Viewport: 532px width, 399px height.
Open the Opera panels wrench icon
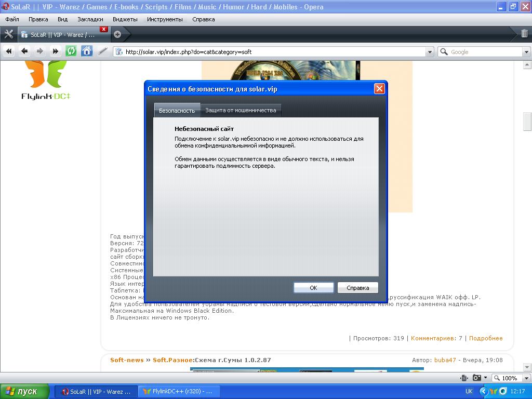pyautogui.click(x=8, y=34)
